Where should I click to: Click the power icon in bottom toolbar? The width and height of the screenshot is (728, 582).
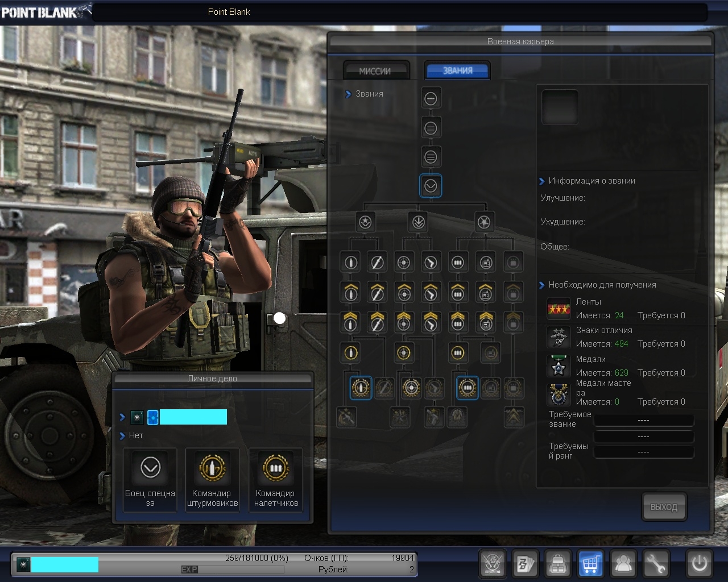pyautogui.click(x=699, y=564)
